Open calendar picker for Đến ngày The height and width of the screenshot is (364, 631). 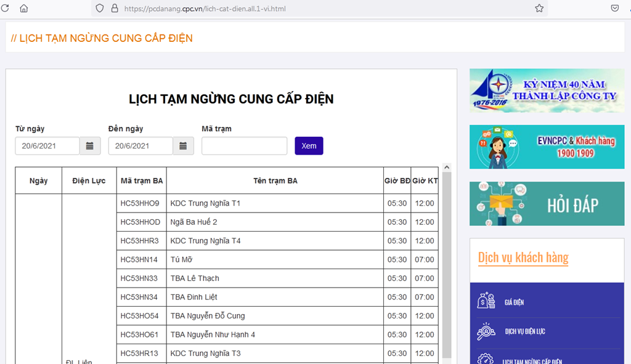183,145
